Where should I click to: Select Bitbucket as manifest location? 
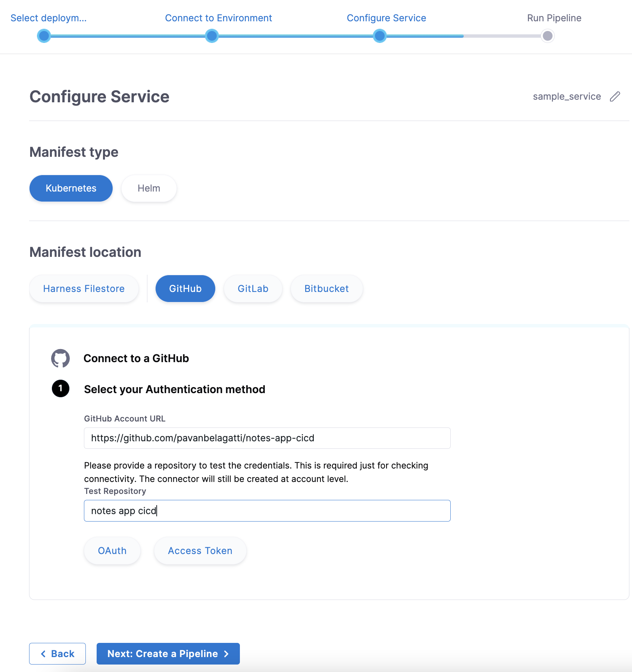(326, 288)
